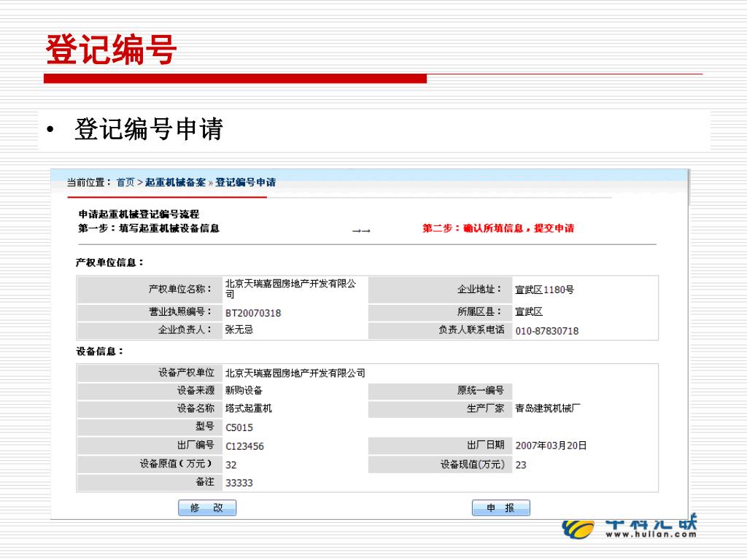
Task: Select the model value C5015
Action: click(239, 427)
